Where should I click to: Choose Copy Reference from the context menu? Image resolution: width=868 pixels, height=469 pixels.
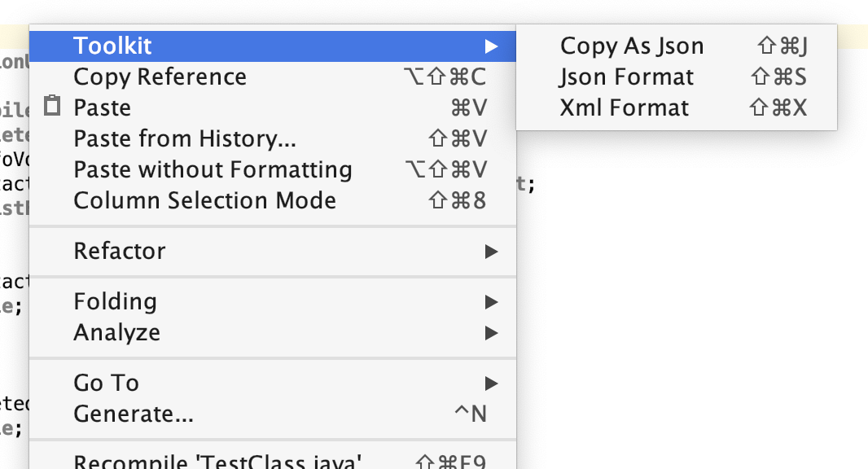coord(160,77)
